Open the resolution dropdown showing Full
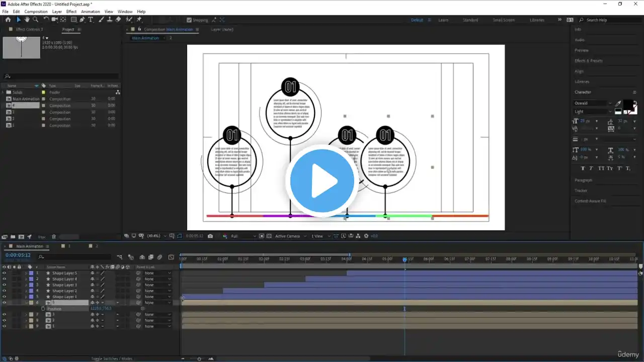 [x=244, y=236]
